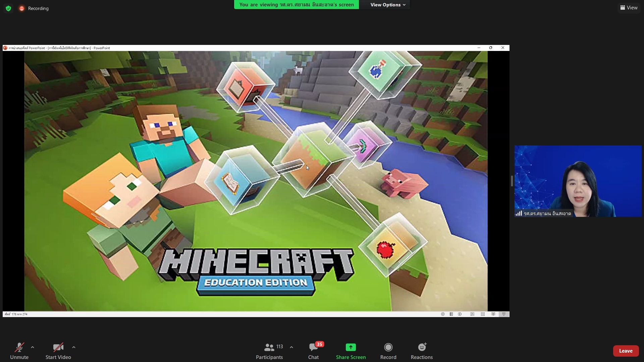The height and width of the screenshot is (362, 644).
Task: Expand video options arrow next to Start Video
Action: (x=74, y=347)
